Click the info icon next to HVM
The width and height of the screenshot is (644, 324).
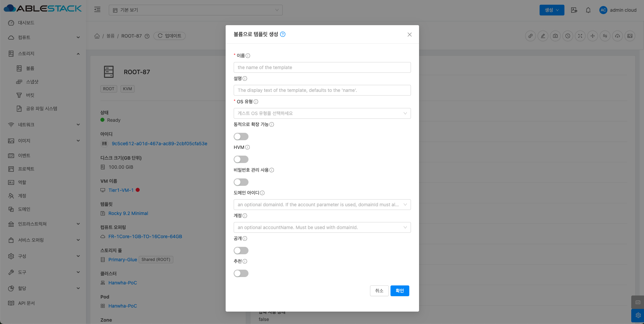tap(247, 147)
